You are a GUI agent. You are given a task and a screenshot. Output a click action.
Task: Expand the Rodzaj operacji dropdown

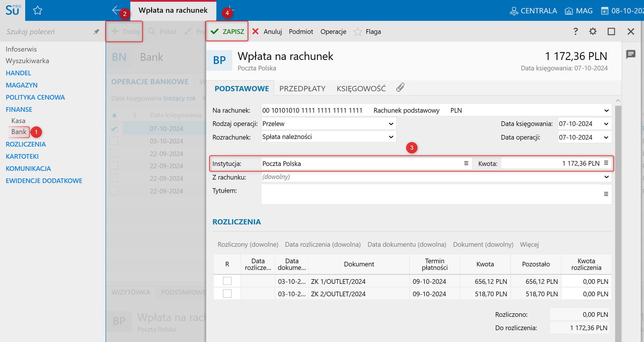coord(391,124)
